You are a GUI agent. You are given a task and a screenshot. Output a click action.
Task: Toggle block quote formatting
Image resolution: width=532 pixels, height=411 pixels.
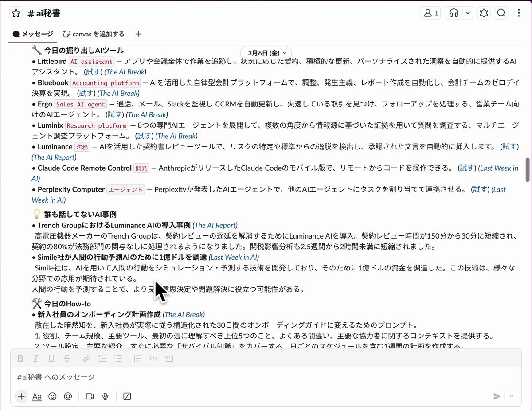click(137, 358)
